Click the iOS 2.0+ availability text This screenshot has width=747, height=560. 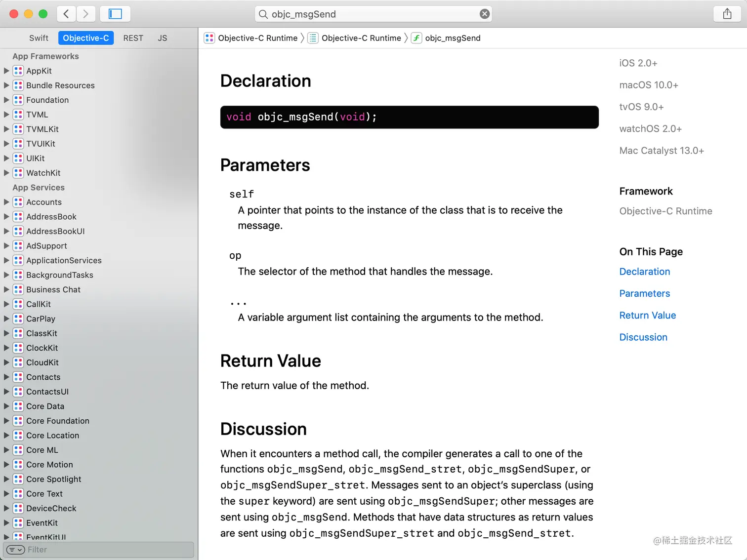pos(638,63)
